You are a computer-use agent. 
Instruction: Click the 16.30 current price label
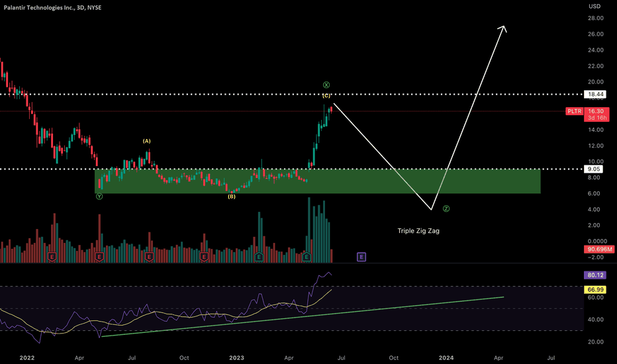[596, 111]
